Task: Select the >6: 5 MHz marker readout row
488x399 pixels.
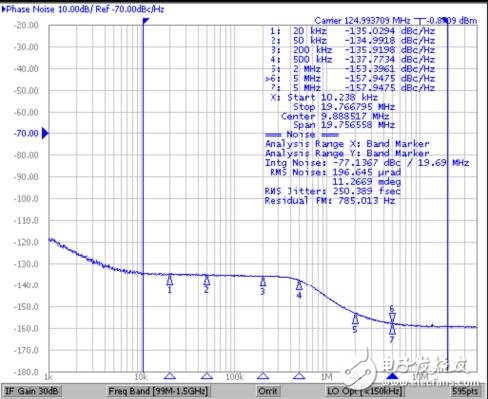Action: tap(350, 79)
